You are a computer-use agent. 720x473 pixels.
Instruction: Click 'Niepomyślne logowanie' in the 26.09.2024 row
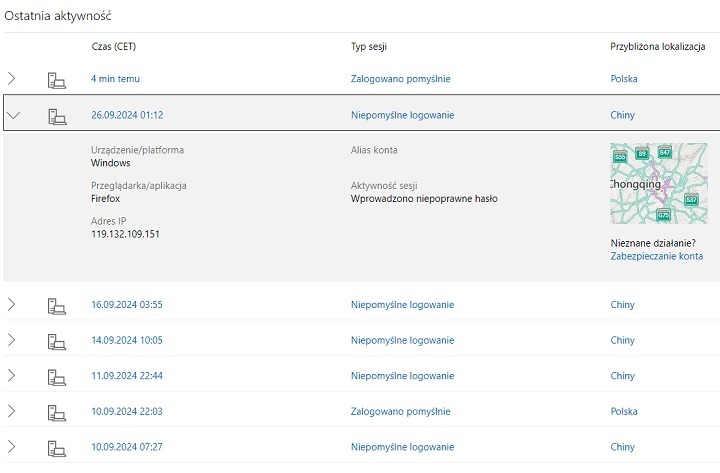click(402, 115)
